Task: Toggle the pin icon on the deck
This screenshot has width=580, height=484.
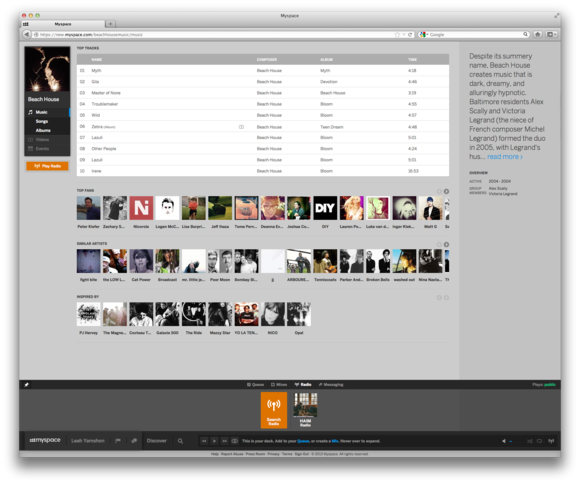Action: (26, 385)
